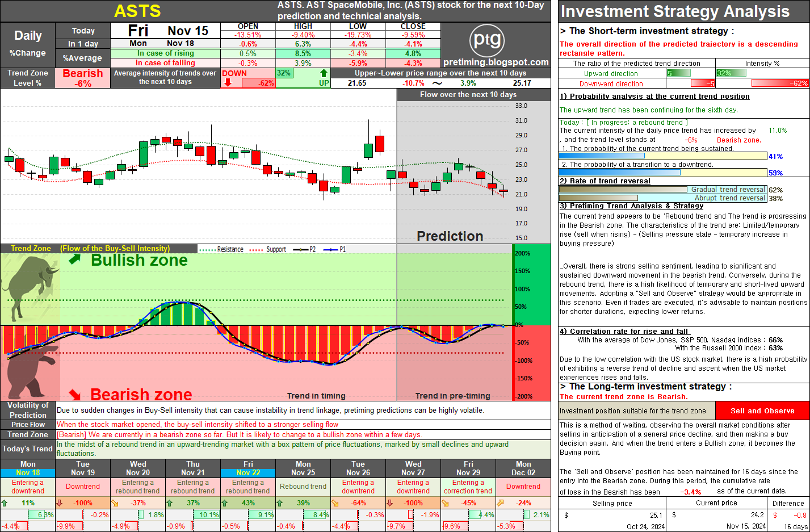This screenshot has height=532, width=810.
Task: Click the ASTS ticker title
Action: [137, 11]
